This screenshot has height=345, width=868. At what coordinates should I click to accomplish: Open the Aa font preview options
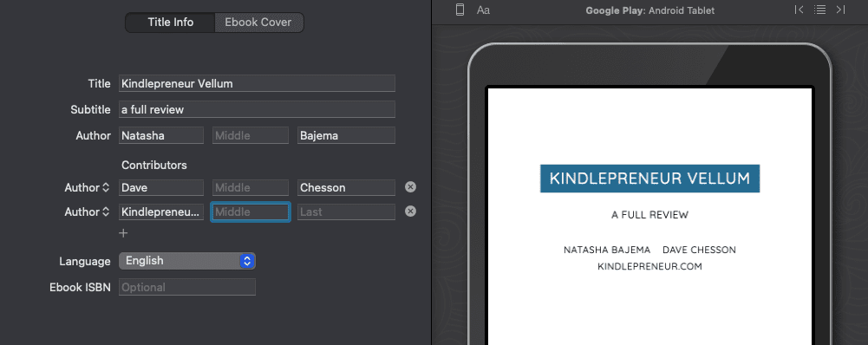[483, 10]
